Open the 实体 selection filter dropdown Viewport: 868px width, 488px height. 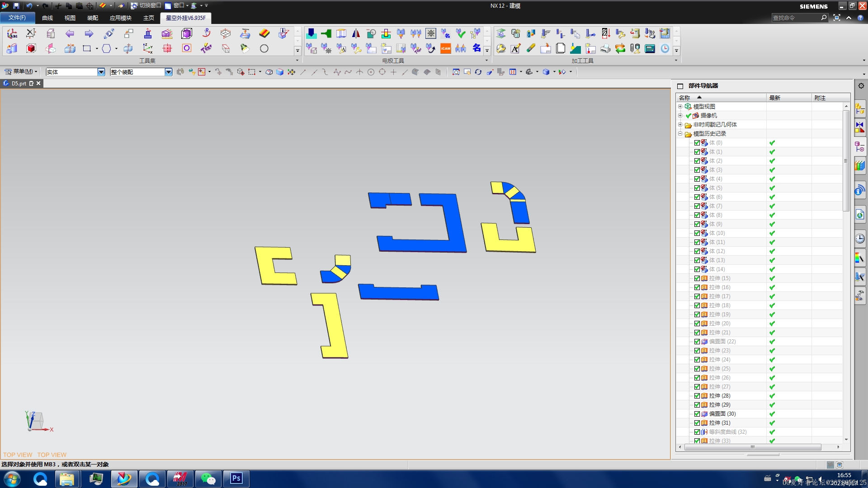click(x=101, y=72)
